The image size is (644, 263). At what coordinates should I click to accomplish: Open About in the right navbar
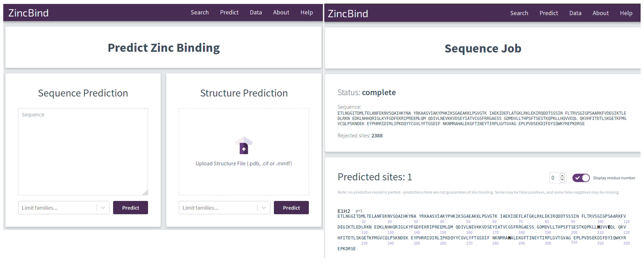point(601,13)
